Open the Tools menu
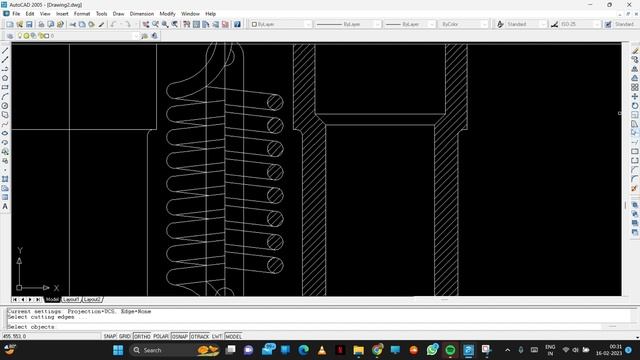 [x=101, y=14]
